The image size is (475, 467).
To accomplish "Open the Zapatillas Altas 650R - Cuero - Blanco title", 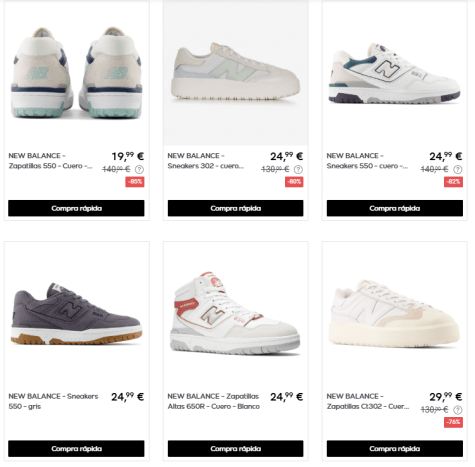I will pos(214,401).
